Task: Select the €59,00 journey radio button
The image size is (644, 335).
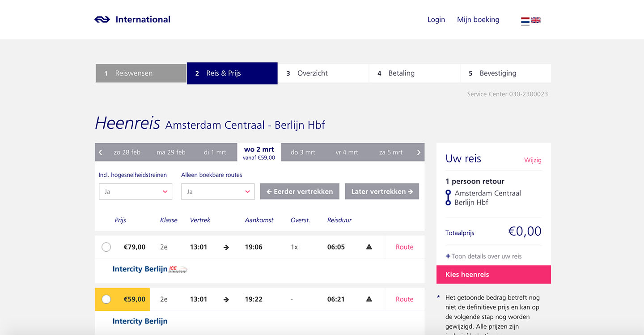Action: (106, 299)
